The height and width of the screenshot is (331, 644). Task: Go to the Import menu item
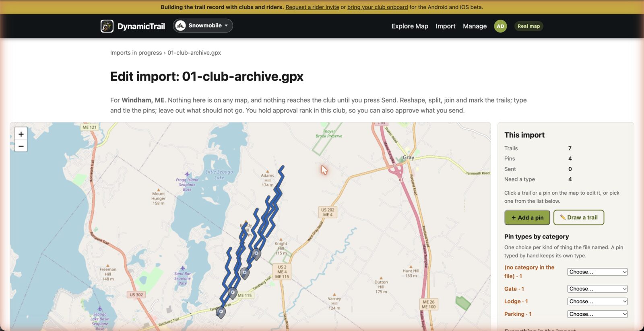446,26
